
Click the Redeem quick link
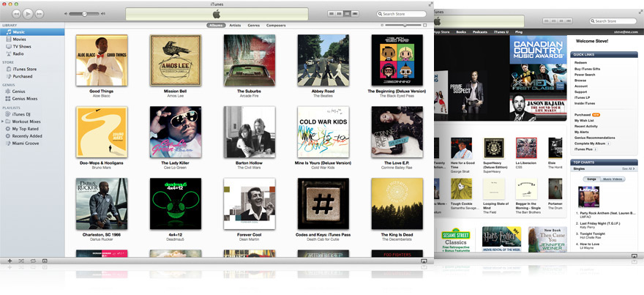[x=581, y=63]
